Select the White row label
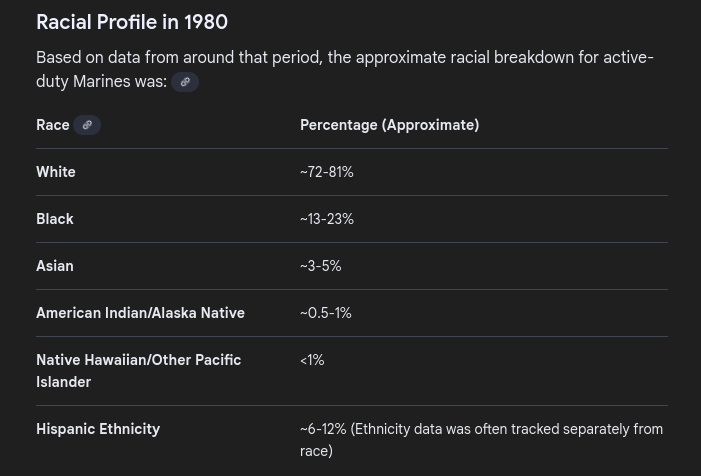The width and height of the screenshot is (701, 476). tap(56, 172)
